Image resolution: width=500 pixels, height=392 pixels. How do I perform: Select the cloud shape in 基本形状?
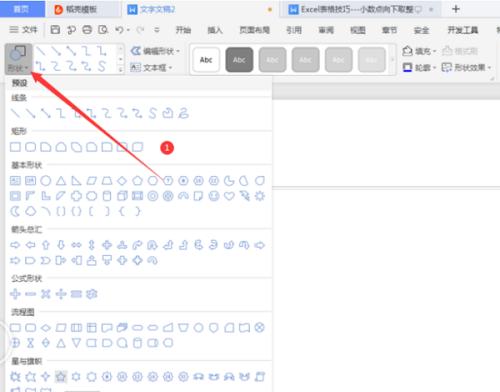click(x=31, y=211)
